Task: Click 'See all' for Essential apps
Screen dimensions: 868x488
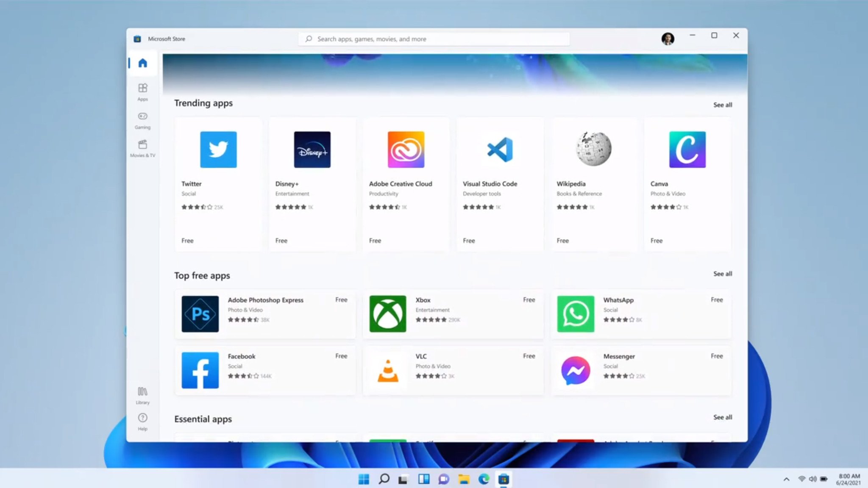Action: tap(722, 417)
